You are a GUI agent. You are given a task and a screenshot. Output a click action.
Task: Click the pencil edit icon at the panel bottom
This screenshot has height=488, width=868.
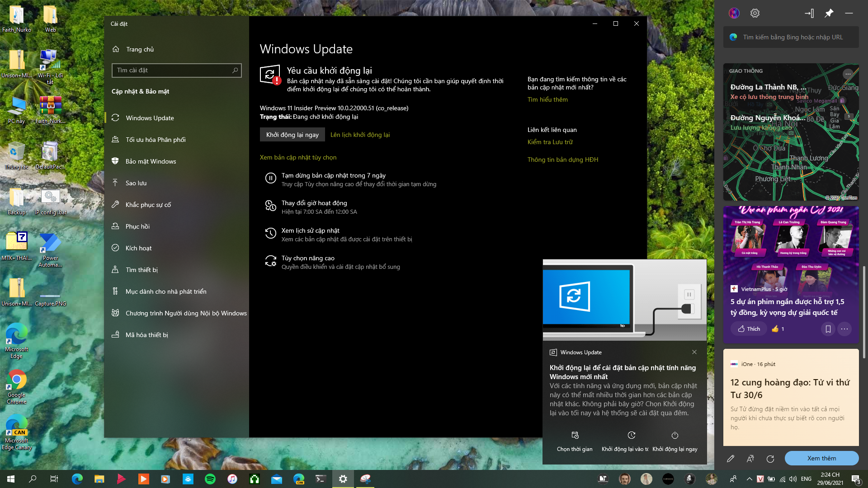point(731,459)
